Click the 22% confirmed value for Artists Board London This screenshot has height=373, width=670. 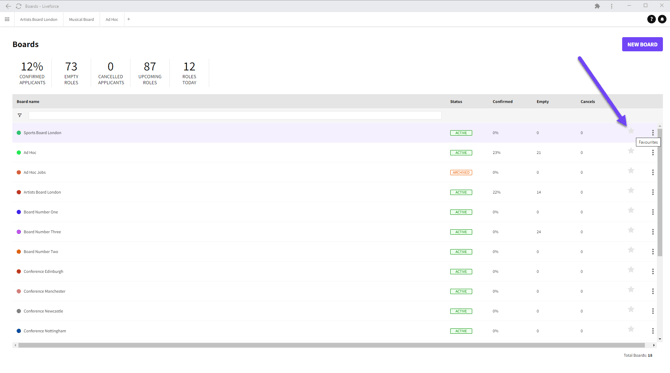[497, 192]
